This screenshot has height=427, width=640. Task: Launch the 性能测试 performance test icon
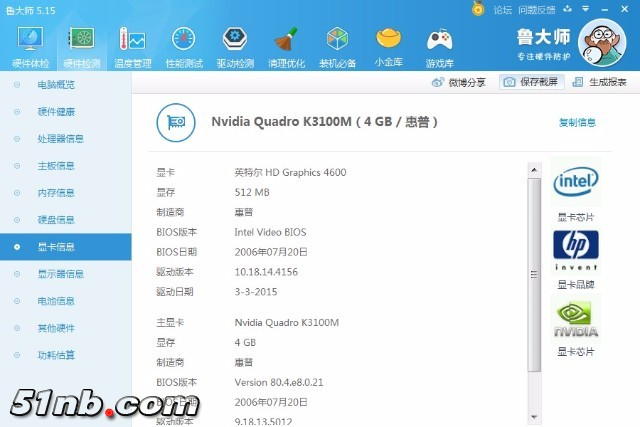click(184, 47)
